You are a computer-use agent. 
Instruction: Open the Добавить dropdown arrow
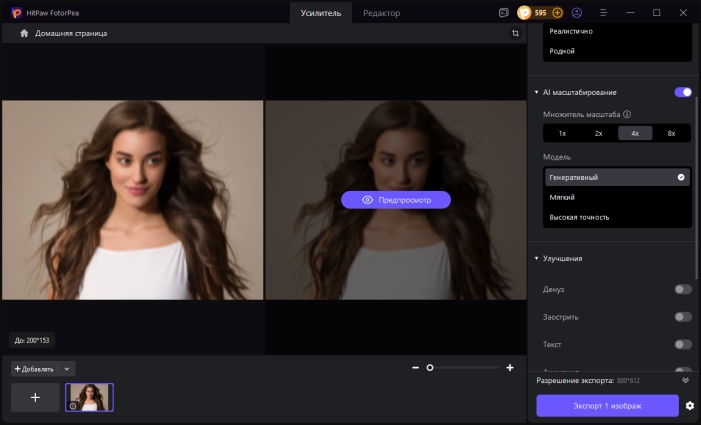(x=67, y=369)
